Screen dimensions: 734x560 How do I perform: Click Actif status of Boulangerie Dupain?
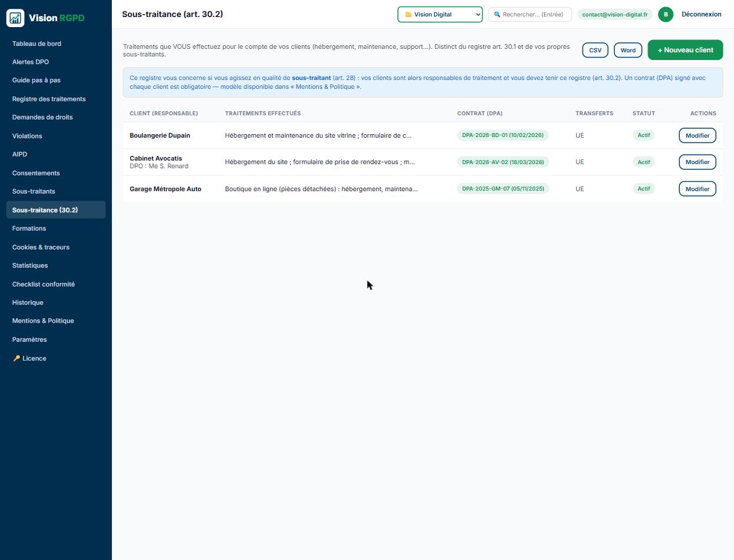644,135
